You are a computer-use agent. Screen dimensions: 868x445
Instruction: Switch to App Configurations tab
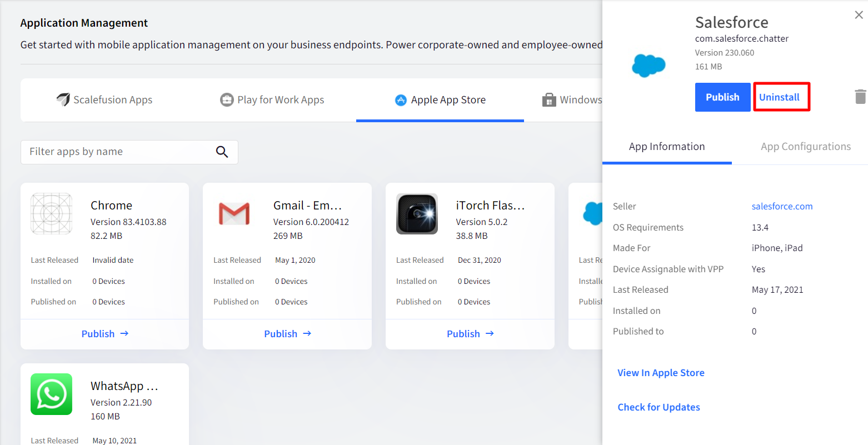coord(806,147)
